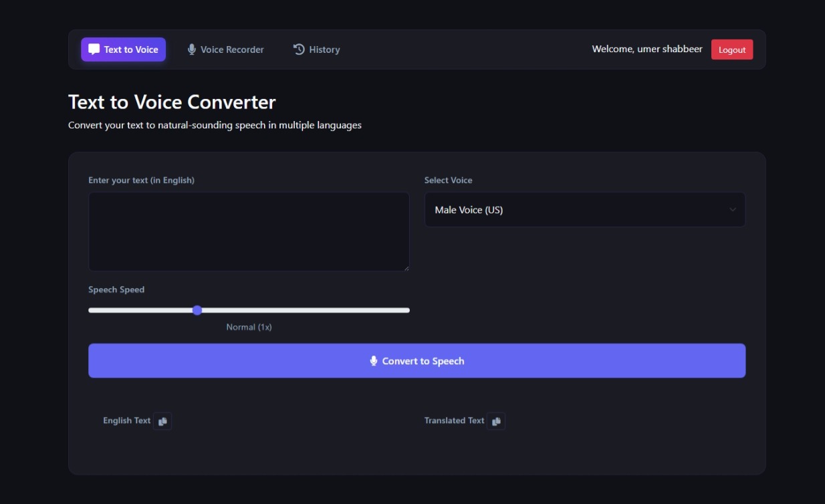Click the Speech Speed slider handle
This screenshot has width=825, height=504.
coord(197,310)
